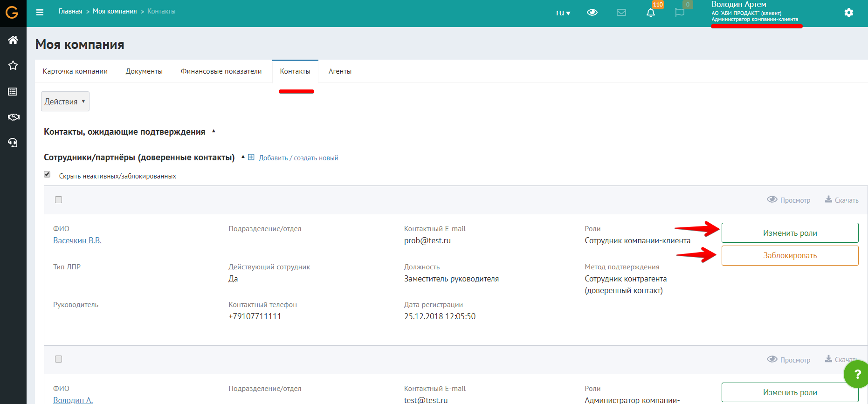Click Заместитель руководителя position text
Image resolution: width=868 pixels, height=404 pixels.
[451, 279]
